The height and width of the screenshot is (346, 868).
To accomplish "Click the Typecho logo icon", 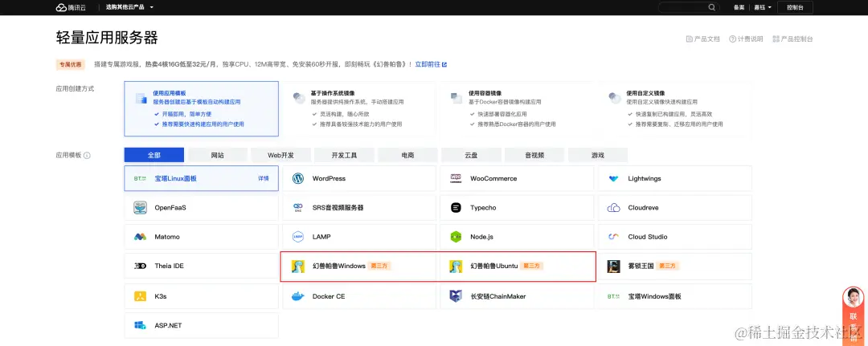I will (456, 208).
